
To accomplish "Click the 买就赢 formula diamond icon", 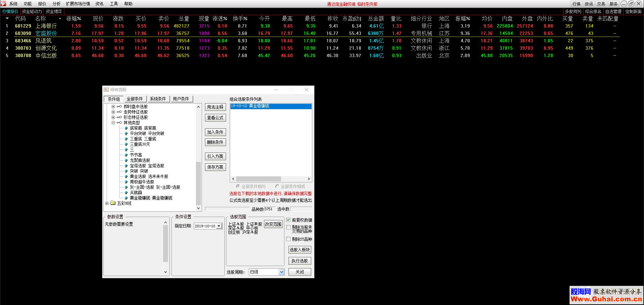I will (126, 193).
